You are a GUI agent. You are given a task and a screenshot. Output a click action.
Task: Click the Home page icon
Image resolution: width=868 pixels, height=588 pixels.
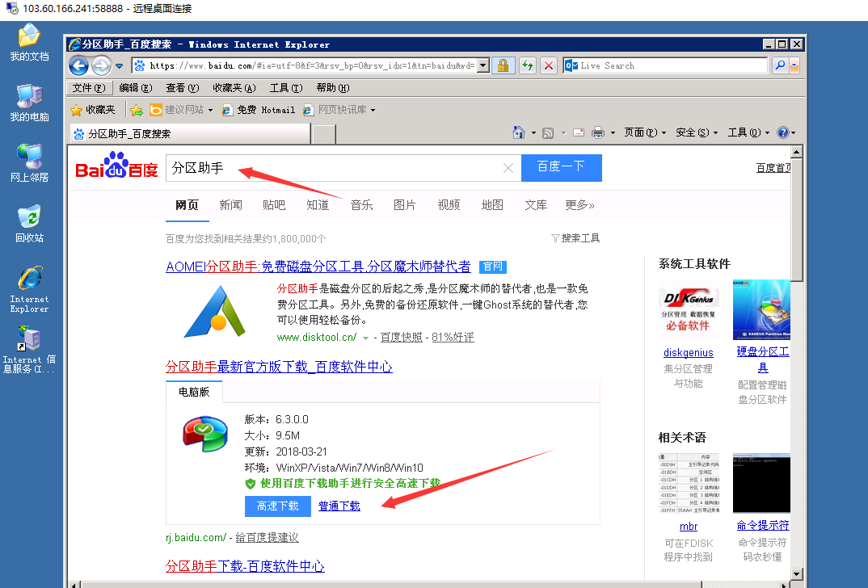(x=519, y=132)
